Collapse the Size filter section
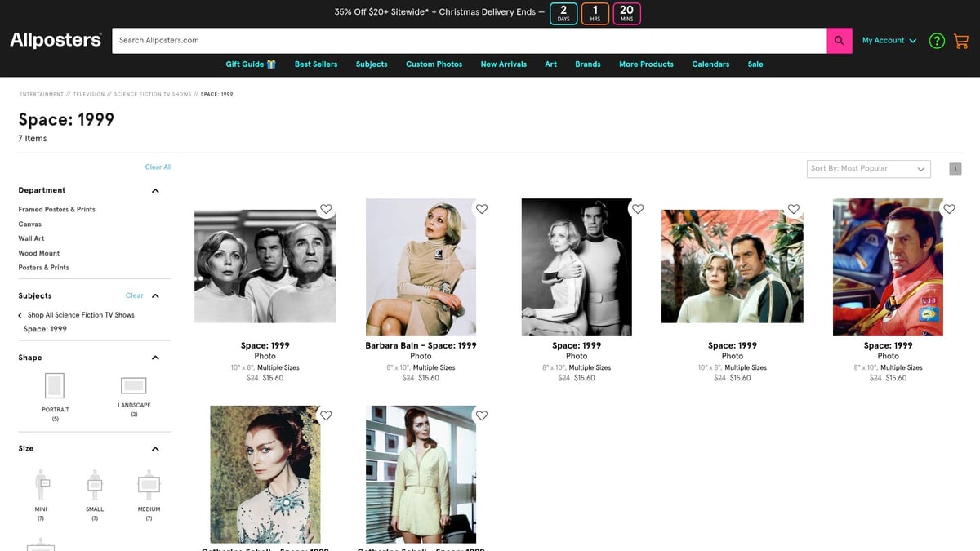 click(155, 449)
